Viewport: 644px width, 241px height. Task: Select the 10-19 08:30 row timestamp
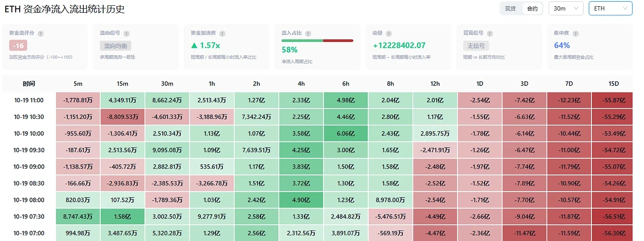coord(29,183)
